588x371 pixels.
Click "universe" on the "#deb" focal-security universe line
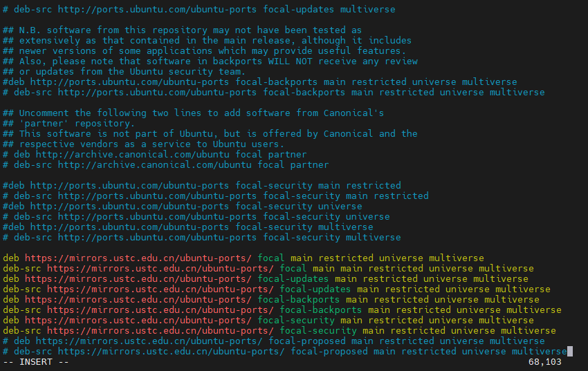pos(340,207)
